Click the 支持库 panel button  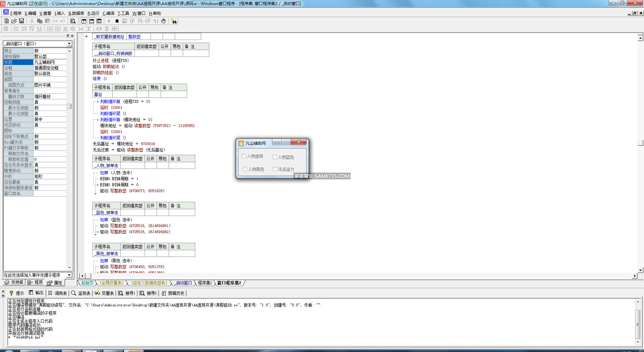pyautogui.click(x=14, y=282)
